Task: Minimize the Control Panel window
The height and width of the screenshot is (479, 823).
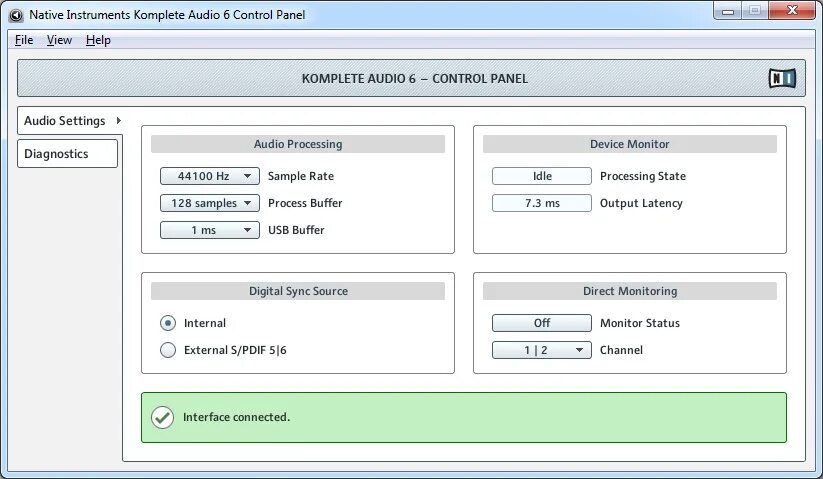Action: [727, 10]
